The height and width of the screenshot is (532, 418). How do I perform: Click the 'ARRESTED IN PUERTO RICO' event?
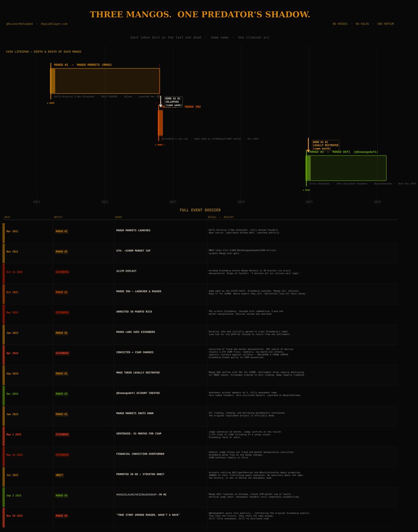tap(134, 312)
